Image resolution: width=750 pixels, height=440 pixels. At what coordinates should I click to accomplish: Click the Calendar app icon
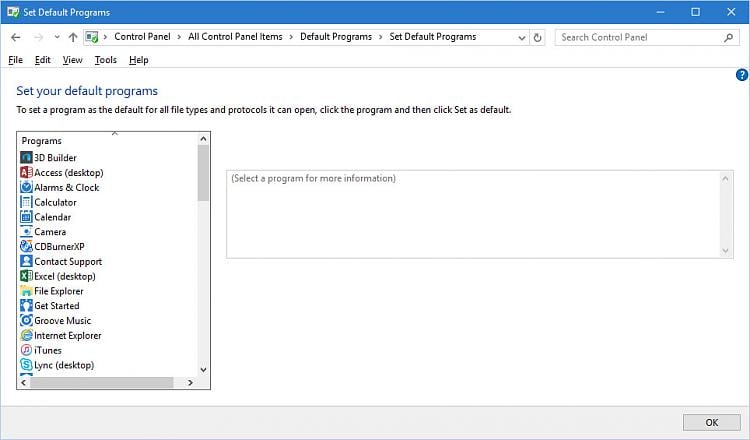[26, 217]
